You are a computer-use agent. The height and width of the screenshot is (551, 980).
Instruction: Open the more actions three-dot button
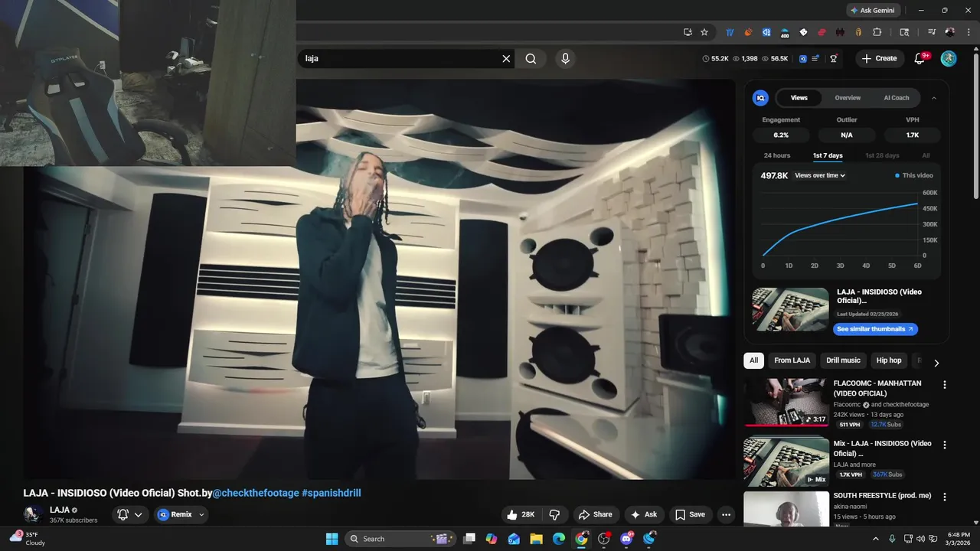pos(726,514)
